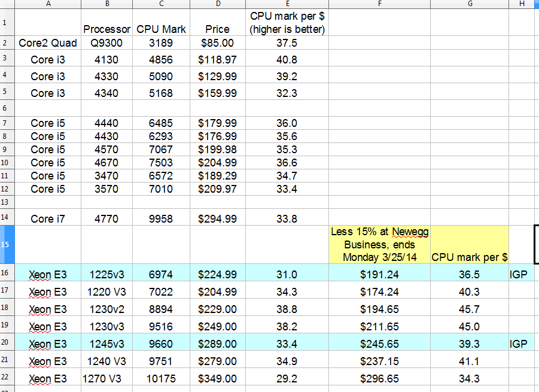
Task: Select row 1 header
Action: click(7, 22)
